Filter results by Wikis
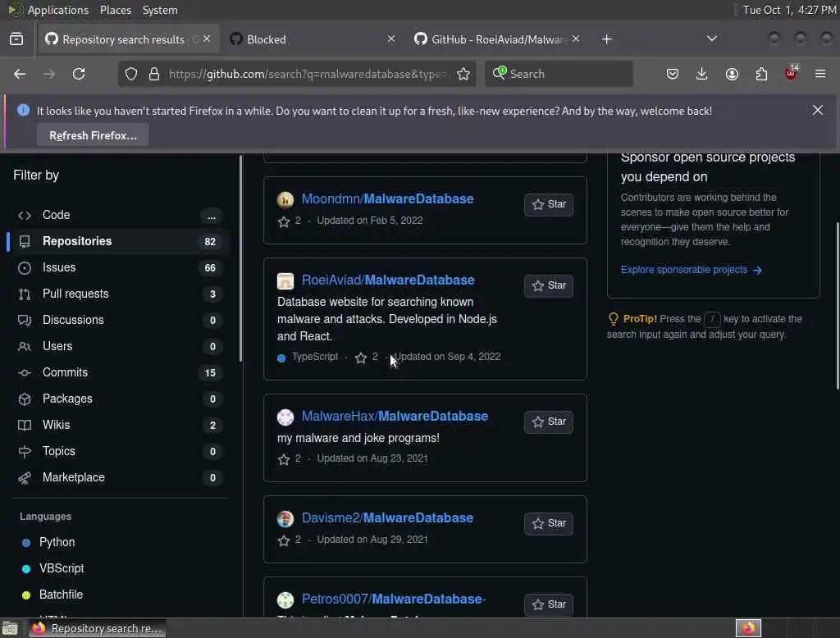840x638 pixels. point(119,426)
